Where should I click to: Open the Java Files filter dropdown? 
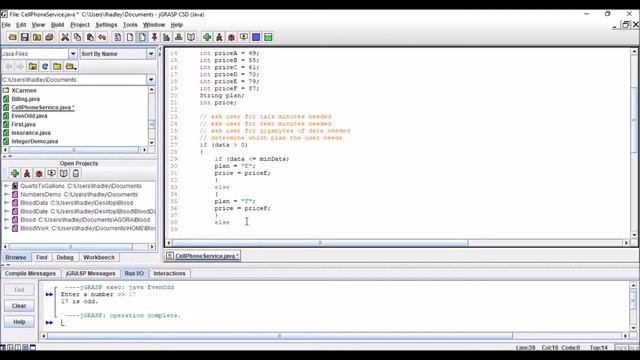tap(73, 54)
